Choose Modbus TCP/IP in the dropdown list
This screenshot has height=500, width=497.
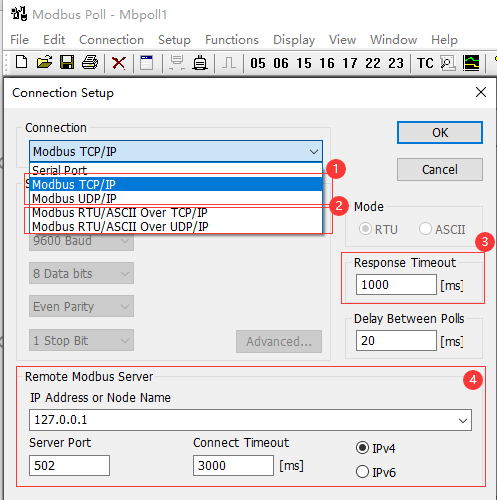176,184
